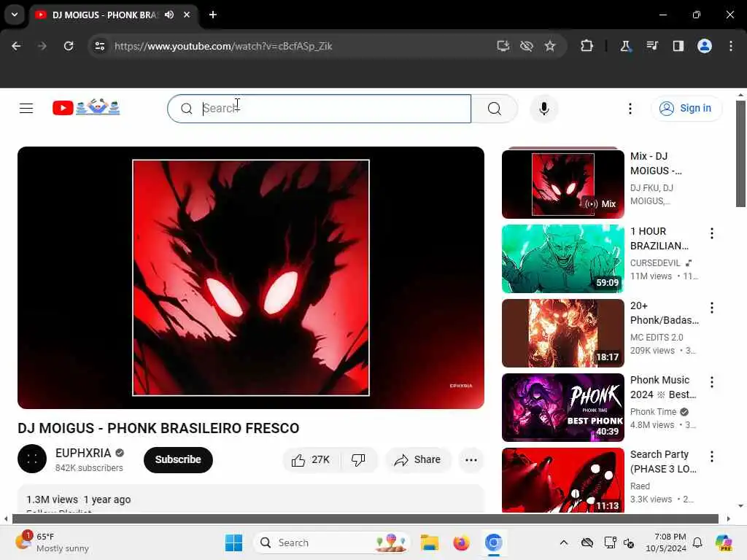The width and height of the screenshot is (747, 560).
Task: Mute the tab via speaker icon
Action: coord(169,15)
